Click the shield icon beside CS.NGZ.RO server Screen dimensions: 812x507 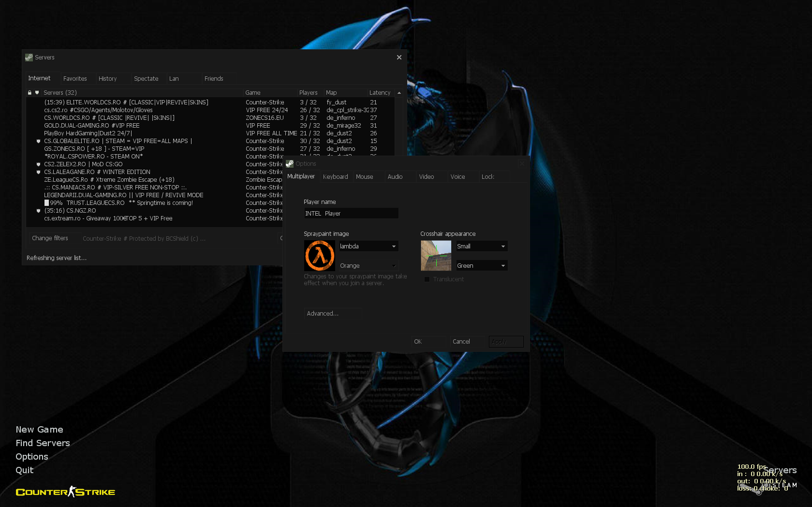(38, 211)
